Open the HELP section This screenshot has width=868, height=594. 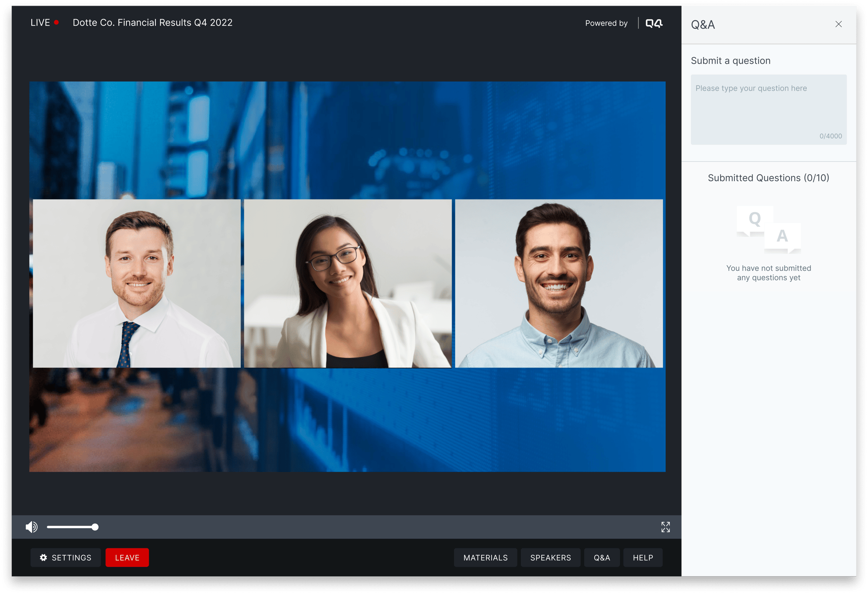[643, 557]
